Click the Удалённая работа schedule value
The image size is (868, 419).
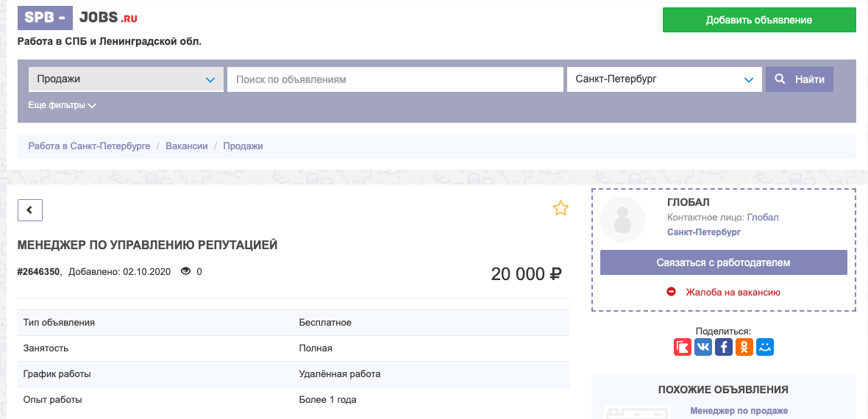point(339,373)
